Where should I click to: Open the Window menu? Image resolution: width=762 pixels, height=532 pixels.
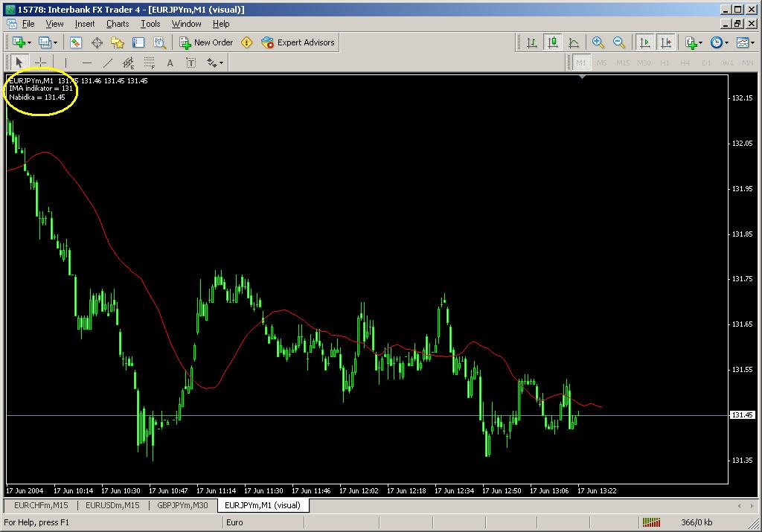pyautogui.click(x=186, y=24)
